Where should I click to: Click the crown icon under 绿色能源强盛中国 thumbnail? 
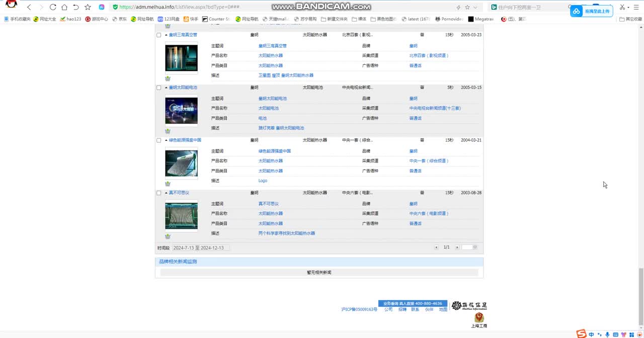[168, 184]
